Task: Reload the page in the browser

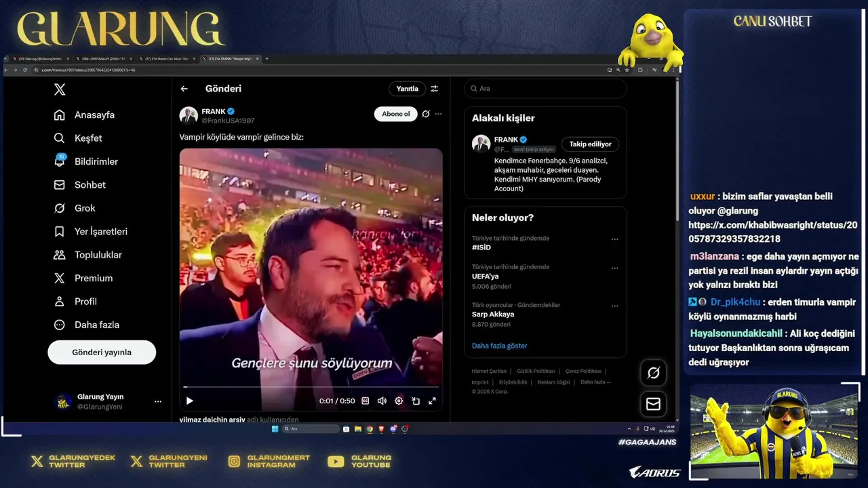Action: [25, 70]
